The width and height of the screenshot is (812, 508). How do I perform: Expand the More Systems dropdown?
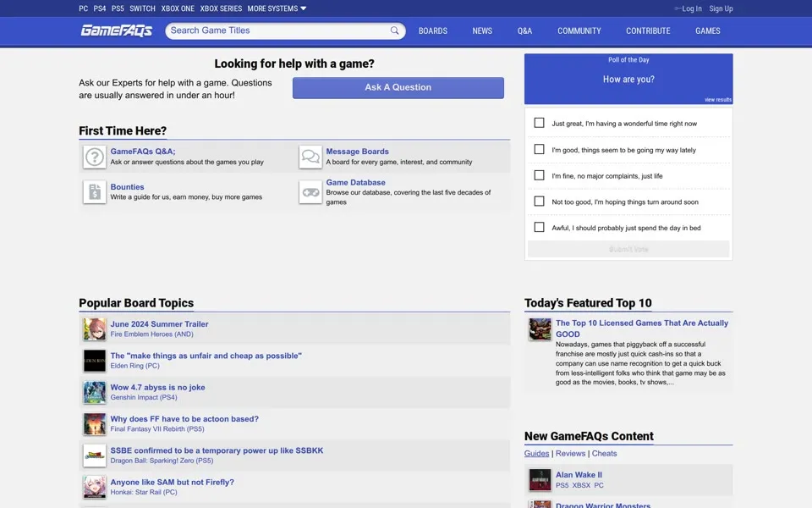(277, 8)
